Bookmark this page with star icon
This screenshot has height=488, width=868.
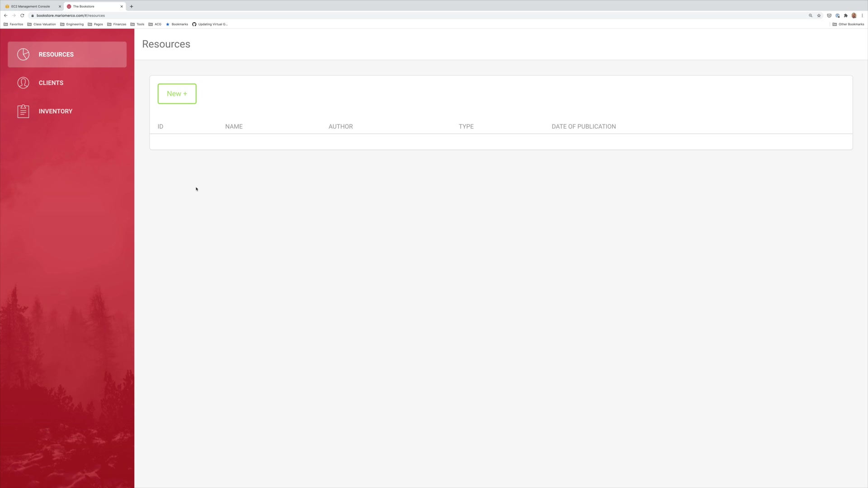[x=819, y=15]
